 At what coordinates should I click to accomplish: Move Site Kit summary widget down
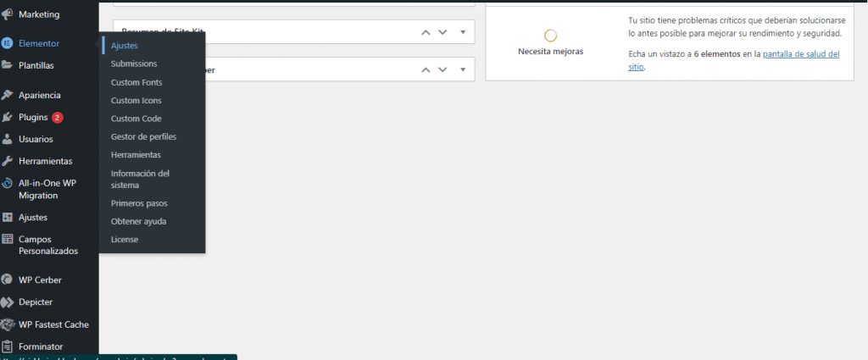tap(442, 32)
